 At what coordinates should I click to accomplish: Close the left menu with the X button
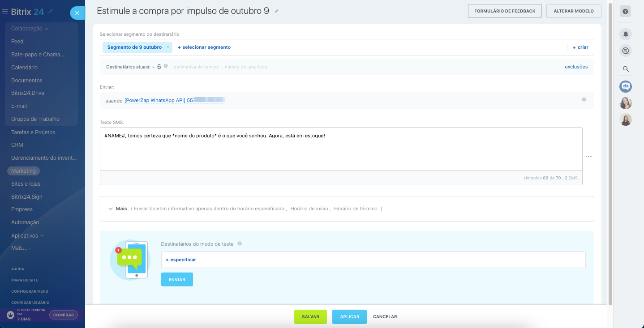[x=77, y=13]
